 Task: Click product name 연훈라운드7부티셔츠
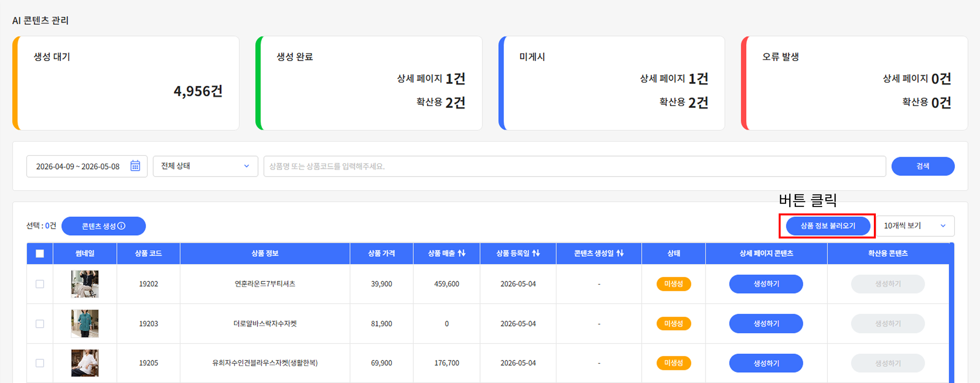click(265, 284)
